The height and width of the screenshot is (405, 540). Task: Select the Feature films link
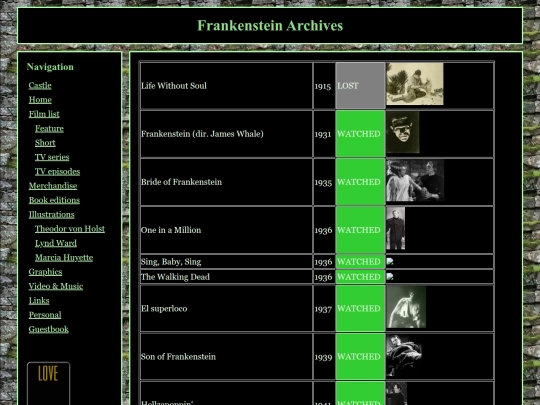[49, 128]
